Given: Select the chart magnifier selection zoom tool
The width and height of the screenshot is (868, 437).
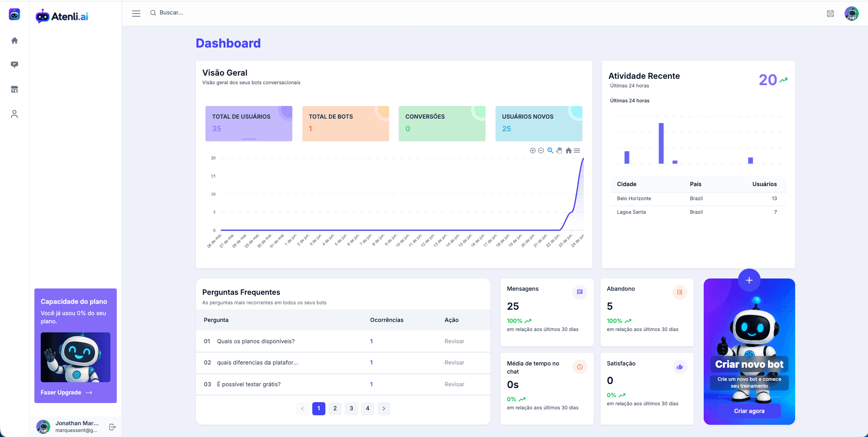Looking at the screenshot, I should pyautogui.click(x=550, y=151).
